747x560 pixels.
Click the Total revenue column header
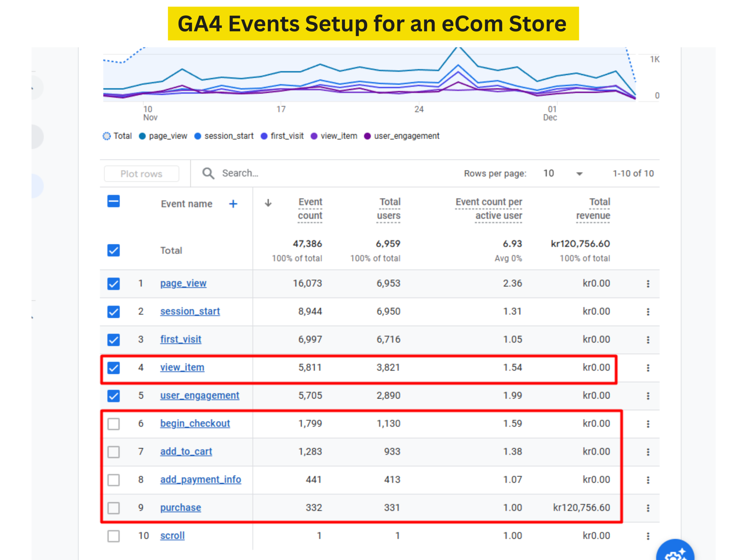coord(593,209)
